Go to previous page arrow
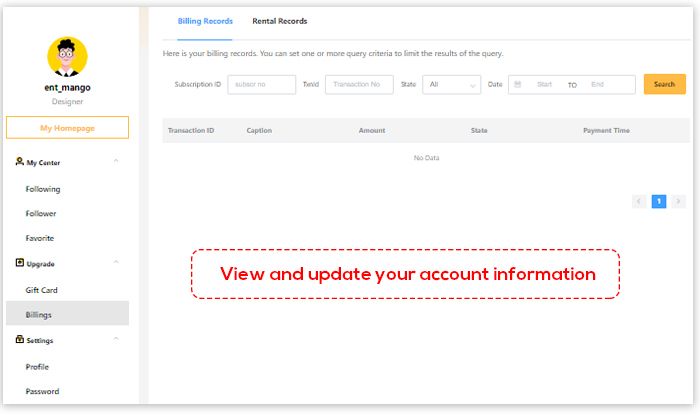 coord(639,201)
